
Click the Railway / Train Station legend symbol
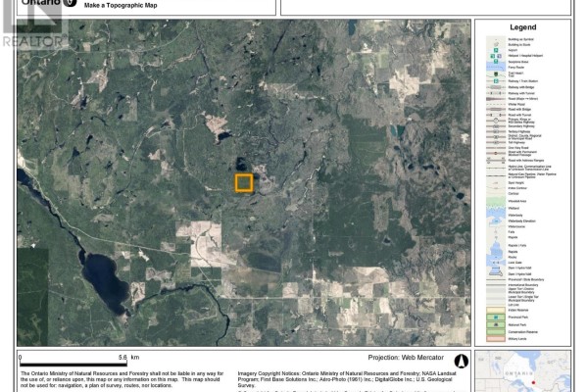(x=496, y=81)
